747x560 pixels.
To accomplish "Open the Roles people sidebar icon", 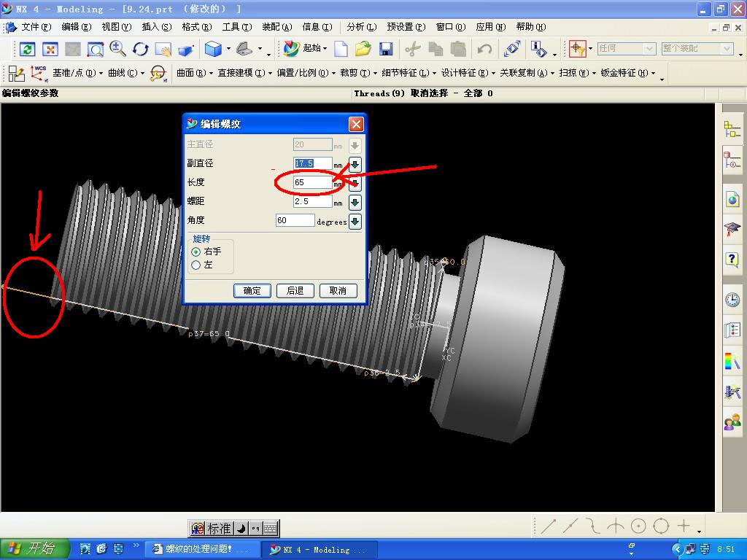I will (x=732, y=422).
